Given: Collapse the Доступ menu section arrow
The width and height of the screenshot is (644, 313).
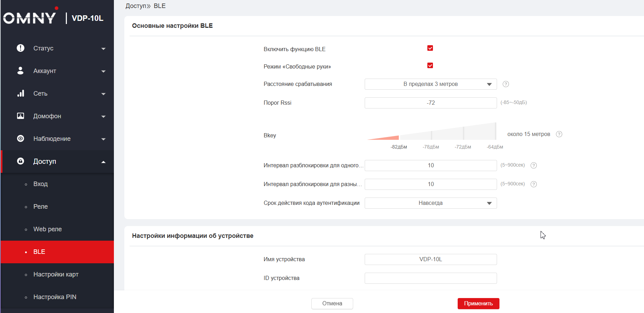Looking at the screenshot, I should point(103,162).
